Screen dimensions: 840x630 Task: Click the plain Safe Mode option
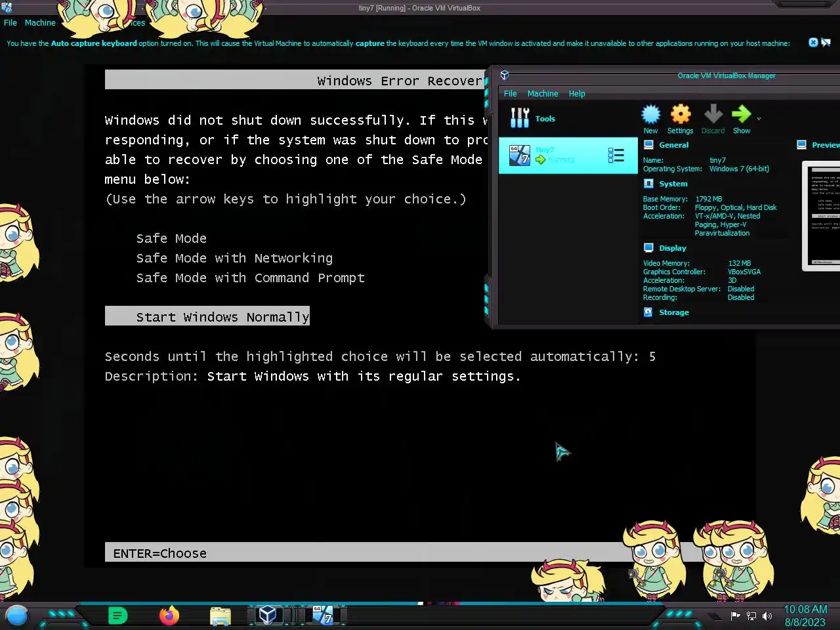171,238
